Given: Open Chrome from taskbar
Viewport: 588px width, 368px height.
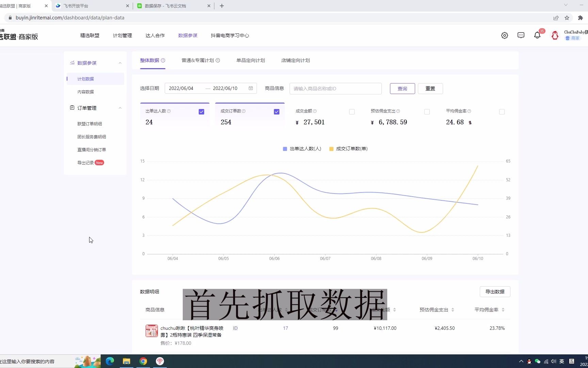Looking at the screenshot, I should (x=143, y=361).
